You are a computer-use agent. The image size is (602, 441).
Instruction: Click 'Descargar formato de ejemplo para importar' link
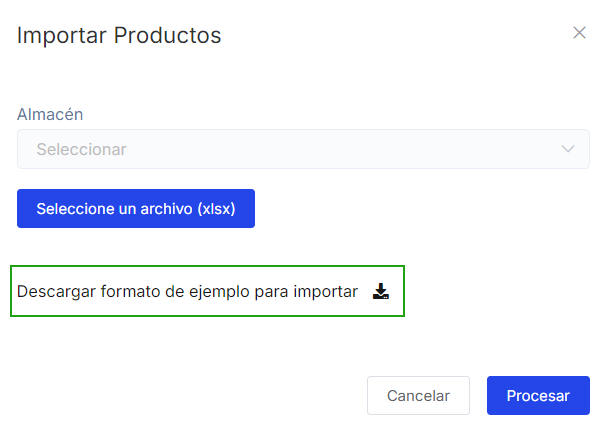(x=187, y=292)
